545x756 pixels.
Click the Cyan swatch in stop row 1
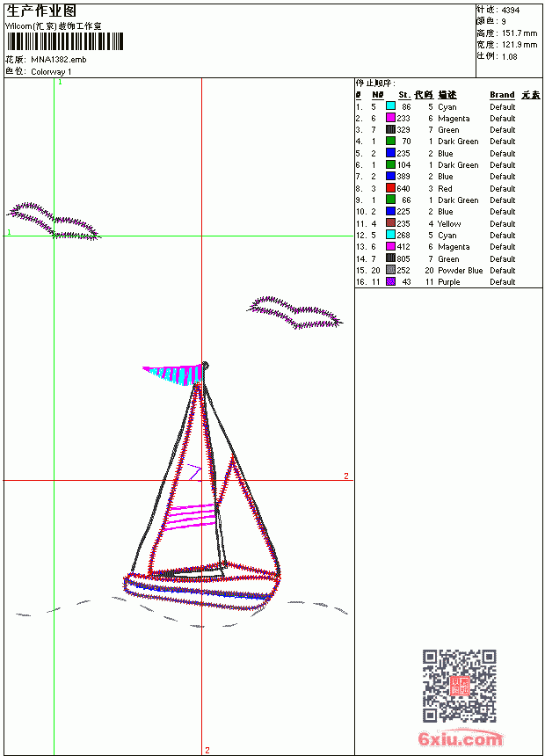click(x=390, y=106)
